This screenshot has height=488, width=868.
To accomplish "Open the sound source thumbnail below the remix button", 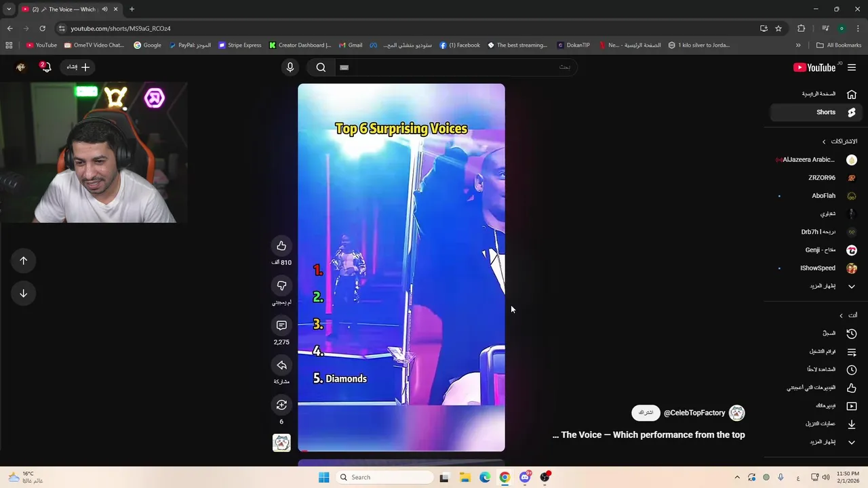I will point(281,443).
